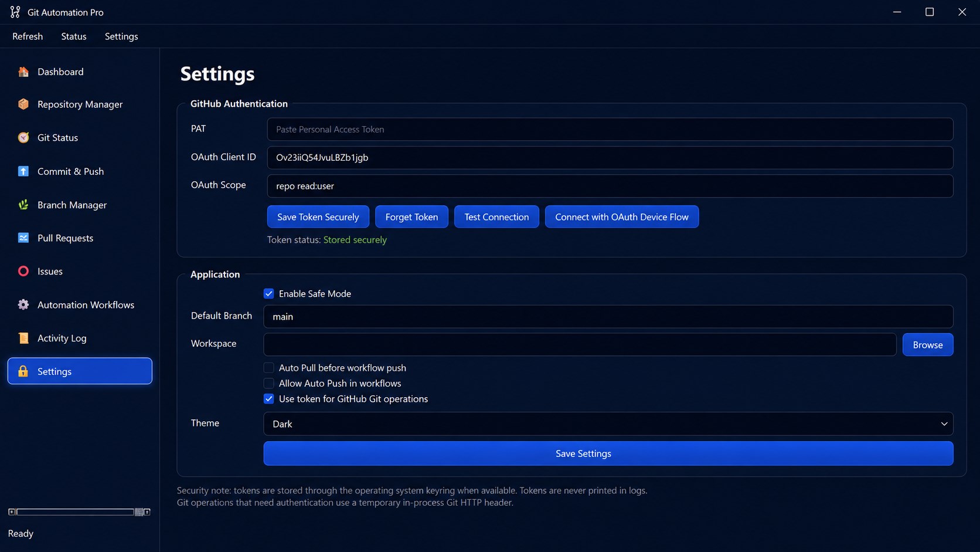This screenshot has height=552, width=980.
Task: Uncheck Use token for GitHub Git operations
Action: coord(268,399)
